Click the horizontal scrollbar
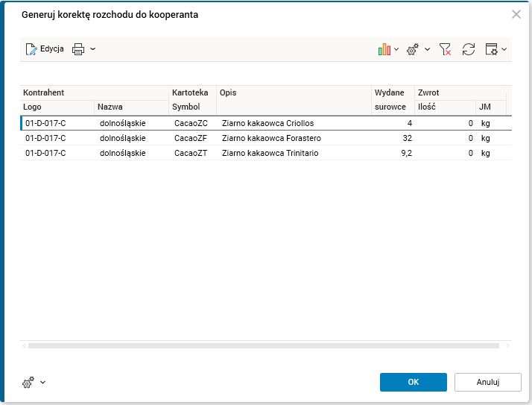This screenshot has width=532, height=405. click(264, 346)
